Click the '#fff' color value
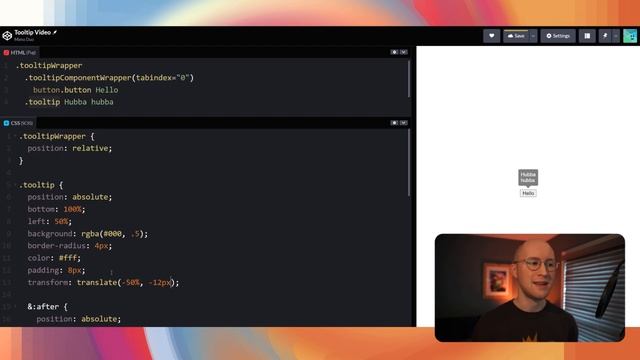Viewport: 640px width, 360px height. (x=68, y=258)
